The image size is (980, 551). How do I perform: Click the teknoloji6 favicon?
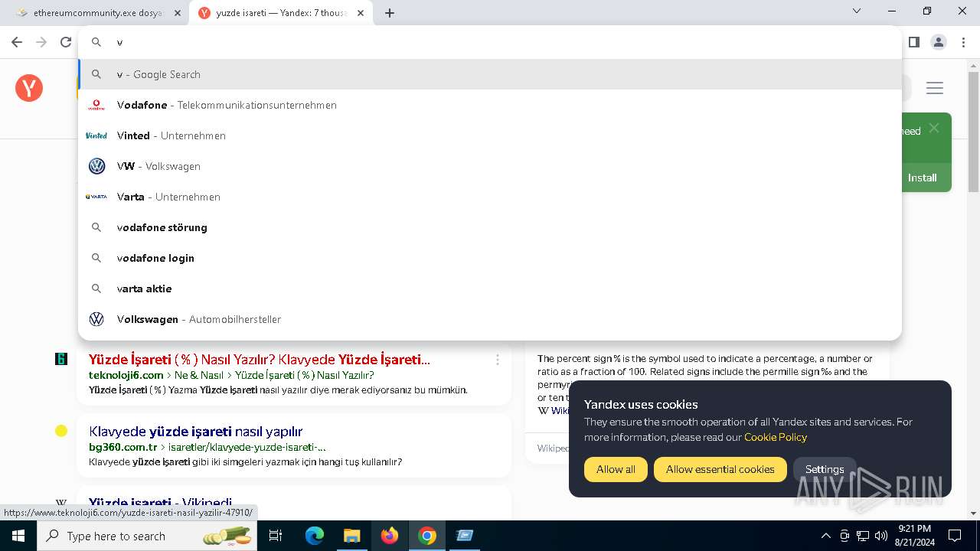[61, 359]
